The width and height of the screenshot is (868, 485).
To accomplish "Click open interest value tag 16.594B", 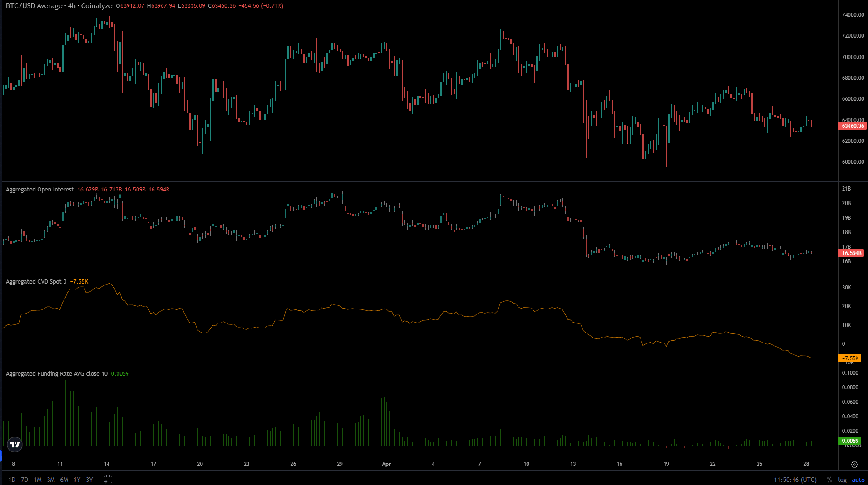I will tap(851, 253).
